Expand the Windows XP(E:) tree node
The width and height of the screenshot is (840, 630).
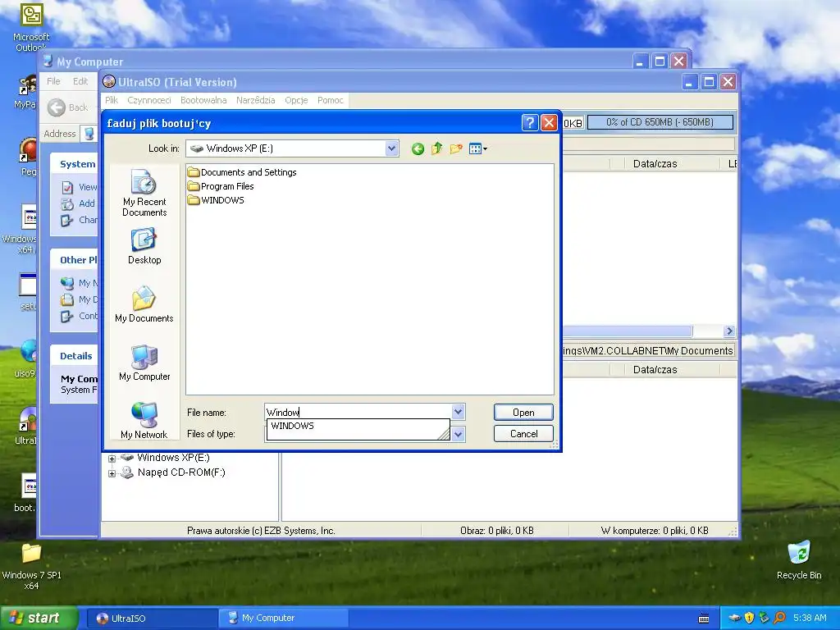112,459
